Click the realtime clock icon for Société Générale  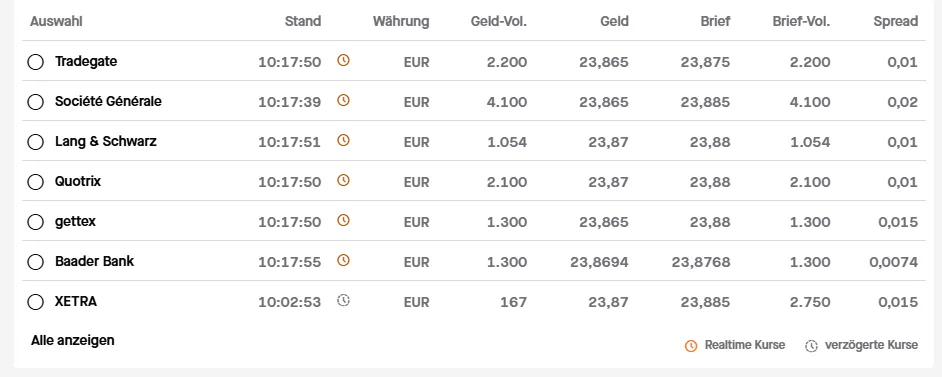(343, 100)
